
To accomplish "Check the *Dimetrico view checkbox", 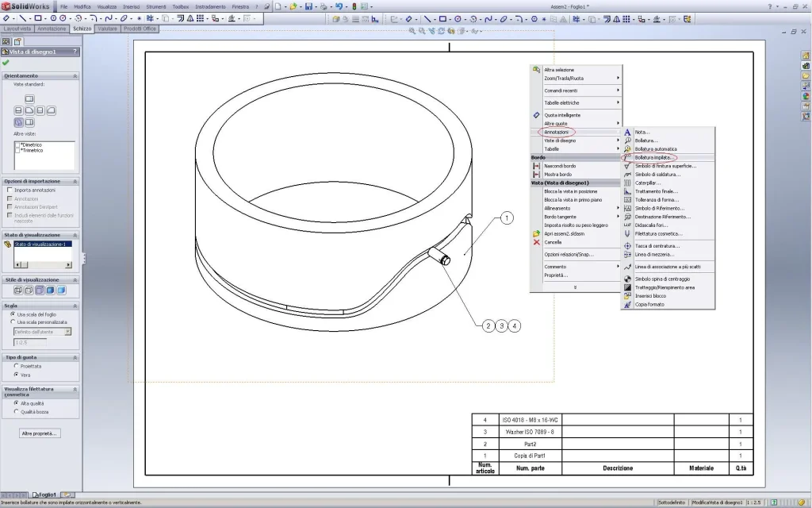I will pyautogui.click(x=17, y=145).
